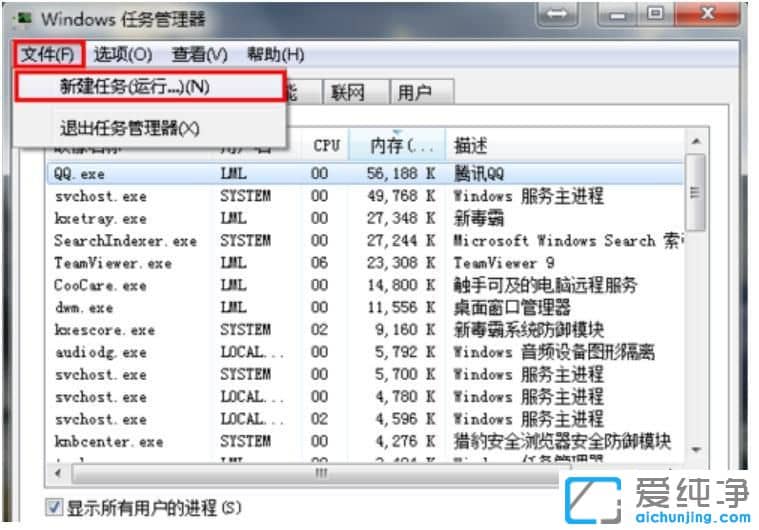The width and height of the screenshot is (759, 530).
Task: Click the Task Manager title bar icon
Action: click(x=24, y=18)
